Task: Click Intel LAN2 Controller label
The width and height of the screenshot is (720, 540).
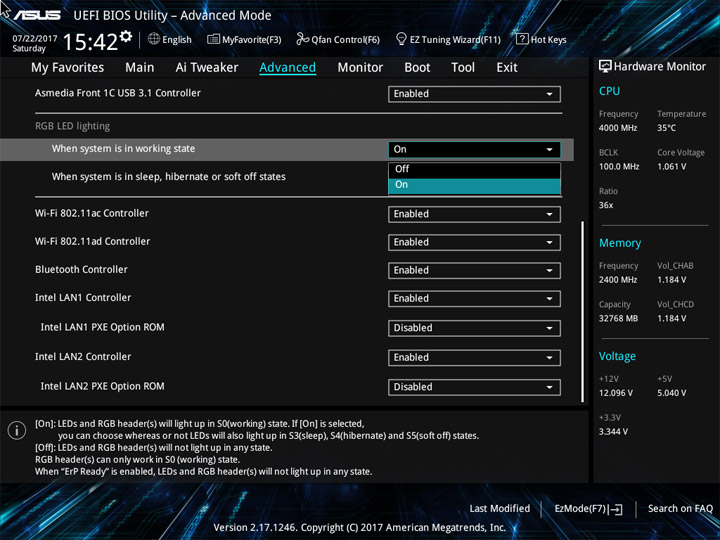Action: click(x=83, y=357)
